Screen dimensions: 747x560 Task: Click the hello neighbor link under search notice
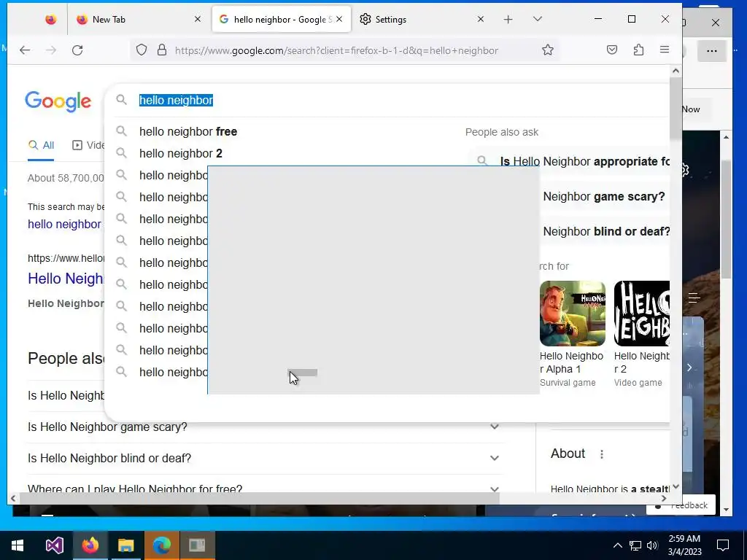tap(64, 225)
